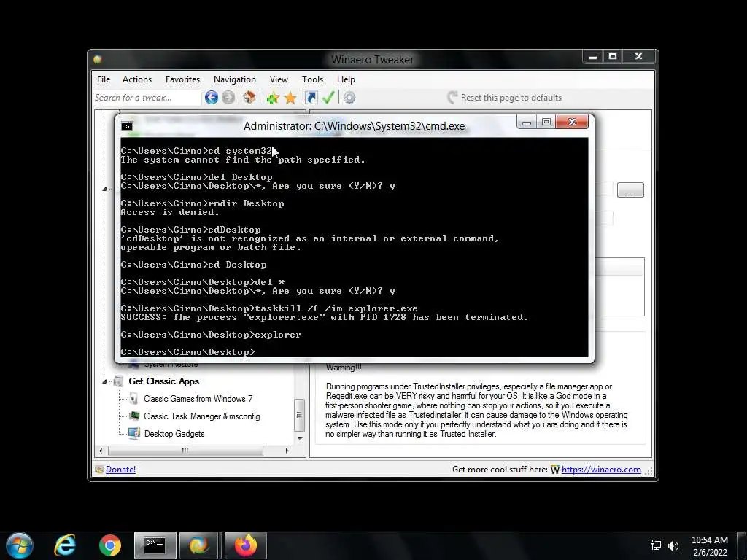Open the Favorites menu
The image size is (747, 560).
tap(182, 79)
